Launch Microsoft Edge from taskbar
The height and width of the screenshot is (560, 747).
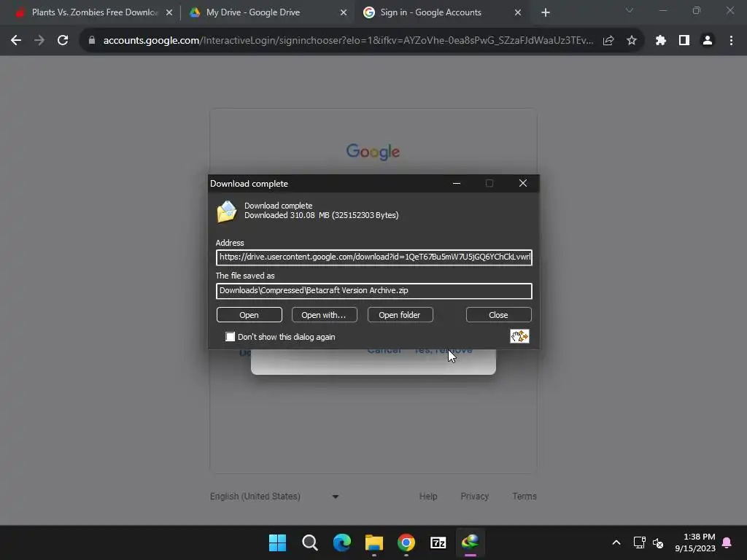(342, 542)
